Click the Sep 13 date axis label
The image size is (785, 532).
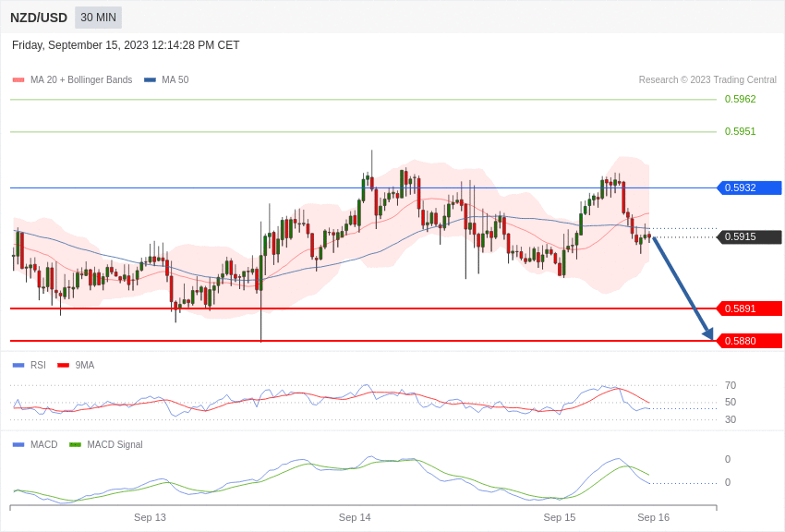click(150, 517)
